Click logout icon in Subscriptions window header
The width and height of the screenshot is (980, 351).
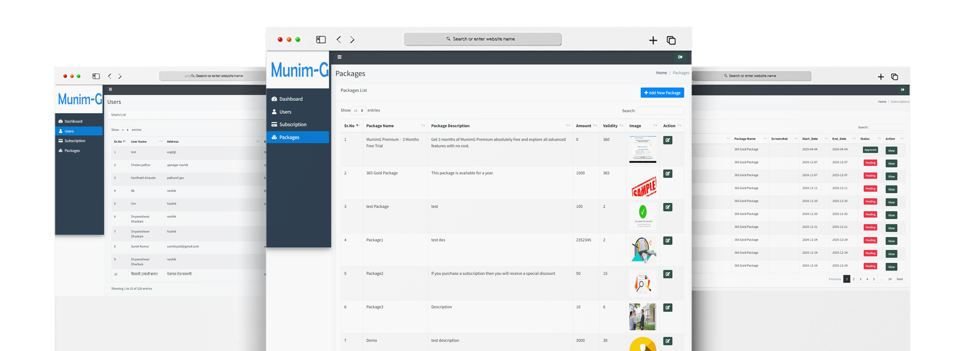pos(902,90)
